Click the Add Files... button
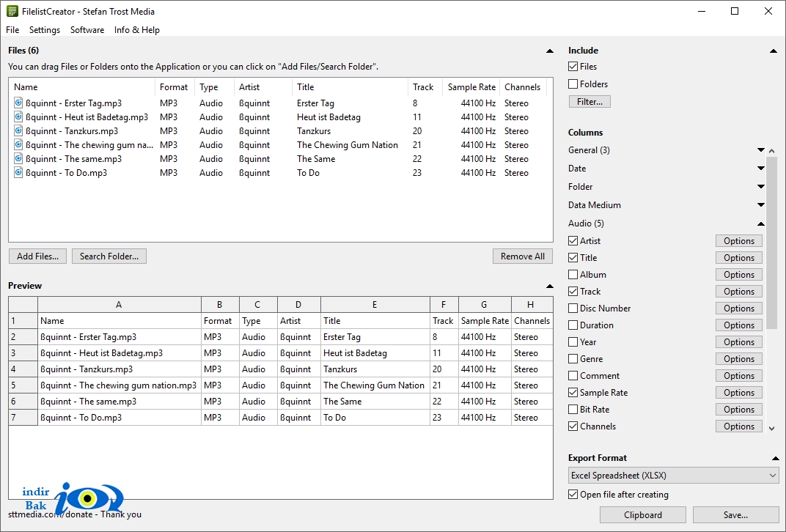 [x=37, y=256]
